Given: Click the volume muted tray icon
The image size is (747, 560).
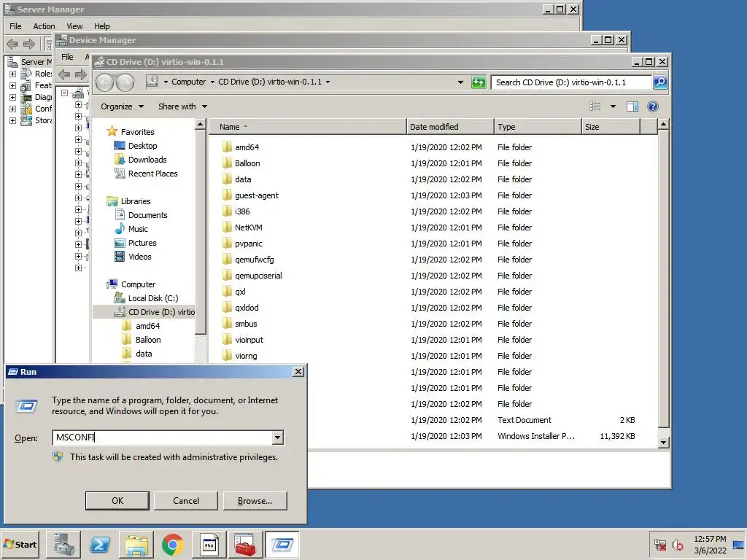Looking at the screenshot, I should [678, 544].
